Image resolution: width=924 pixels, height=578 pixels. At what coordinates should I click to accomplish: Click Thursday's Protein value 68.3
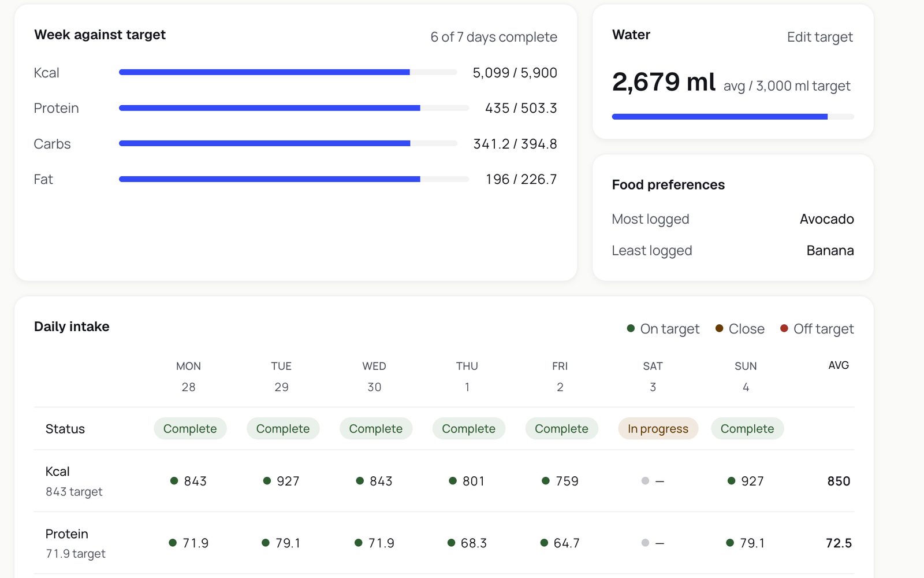point(474,543)
